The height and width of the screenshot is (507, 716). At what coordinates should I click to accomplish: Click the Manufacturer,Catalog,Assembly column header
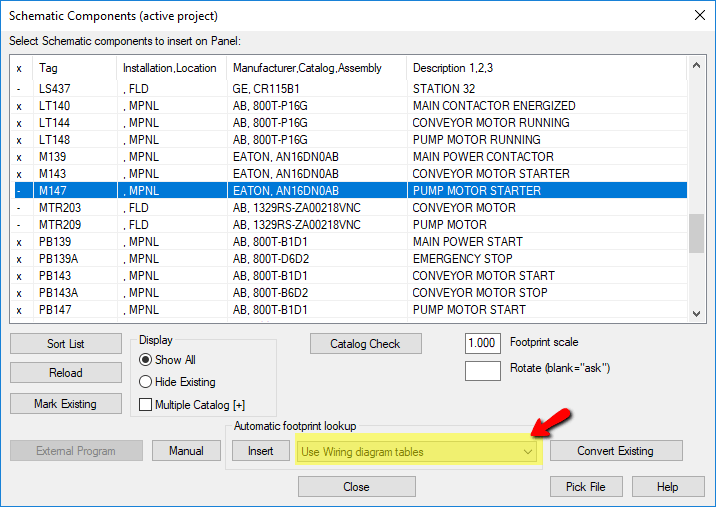click(316, 68)
